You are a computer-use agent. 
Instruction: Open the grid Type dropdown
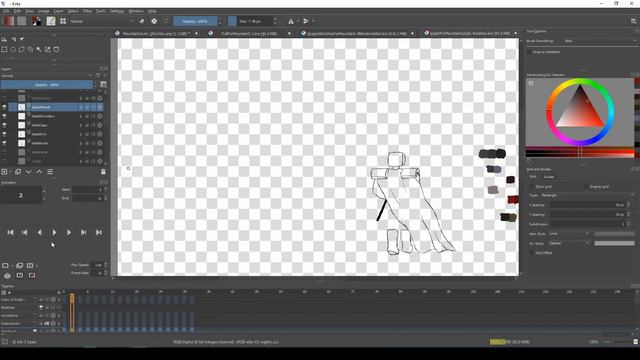588,195
